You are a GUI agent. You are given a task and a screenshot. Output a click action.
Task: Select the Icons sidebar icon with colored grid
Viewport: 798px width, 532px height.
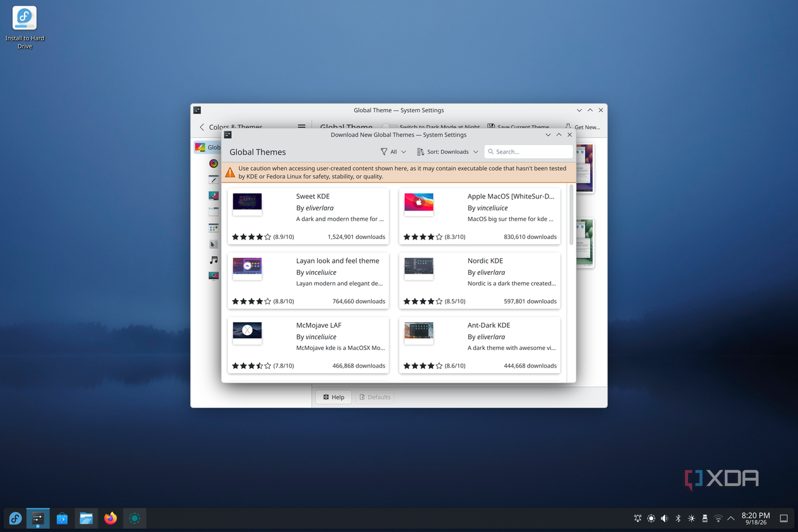[214, 228]
